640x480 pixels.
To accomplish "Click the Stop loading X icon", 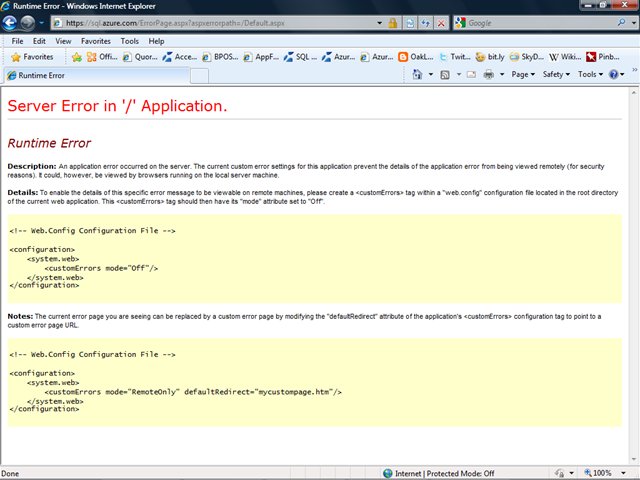I will [x=442, y=22].
